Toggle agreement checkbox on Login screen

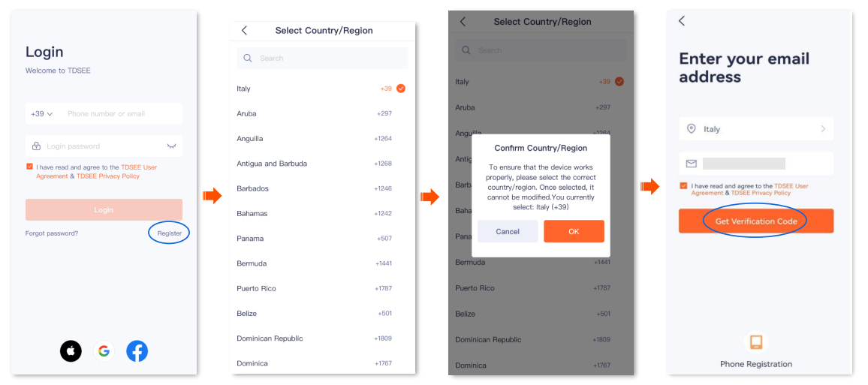[x=29, y=167]
